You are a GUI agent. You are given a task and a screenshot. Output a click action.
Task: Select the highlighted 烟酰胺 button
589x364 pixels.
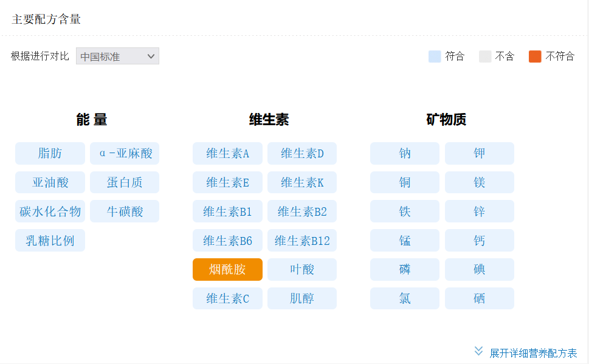click(227, 270)
